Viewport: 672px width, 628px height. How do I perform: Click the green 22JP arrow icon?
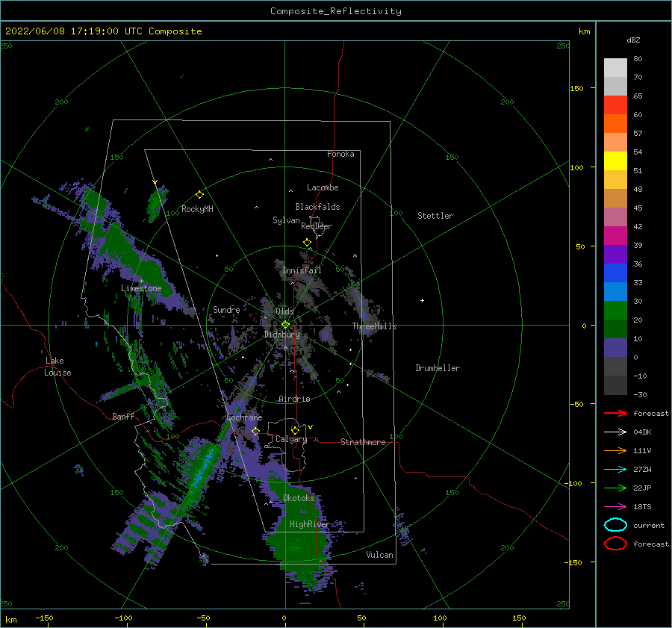click(615, 488)
